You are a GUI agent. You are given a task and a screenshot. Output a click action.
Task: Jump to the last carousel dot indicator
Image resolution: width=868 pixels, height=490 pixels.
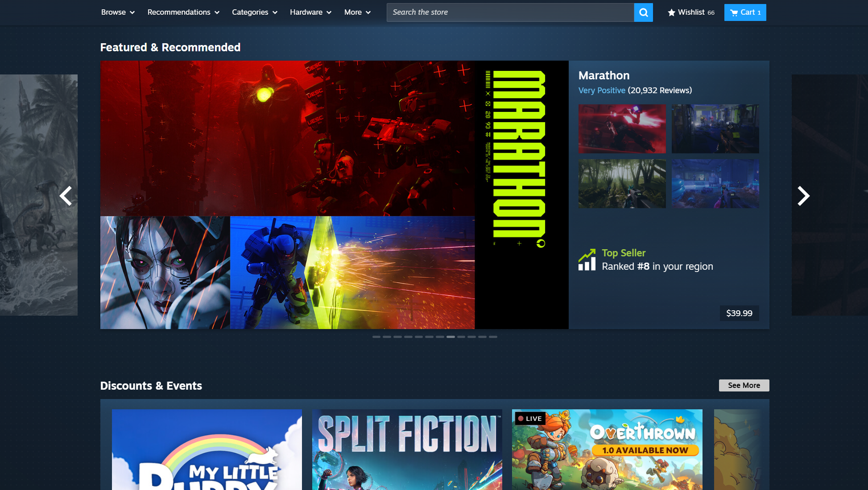493,337
